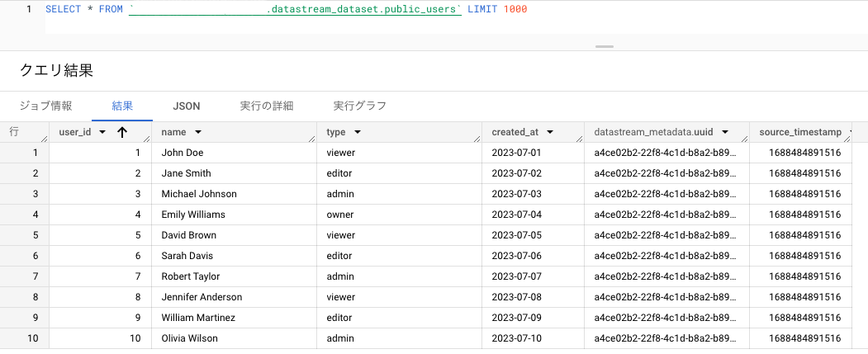This screenshot has height=354, width=868.
Task: Click the 行 column resize handle
Action: tap(45, 139)
